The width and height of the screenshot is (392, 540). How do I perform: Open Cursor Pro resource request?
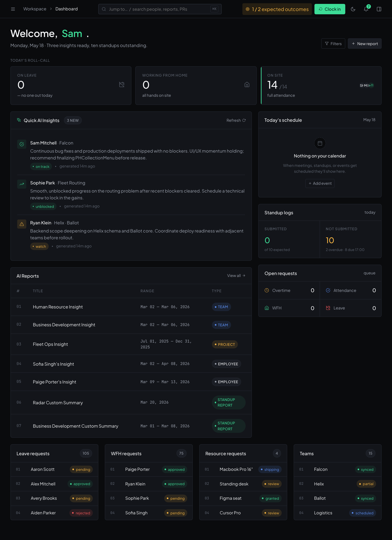243,513
